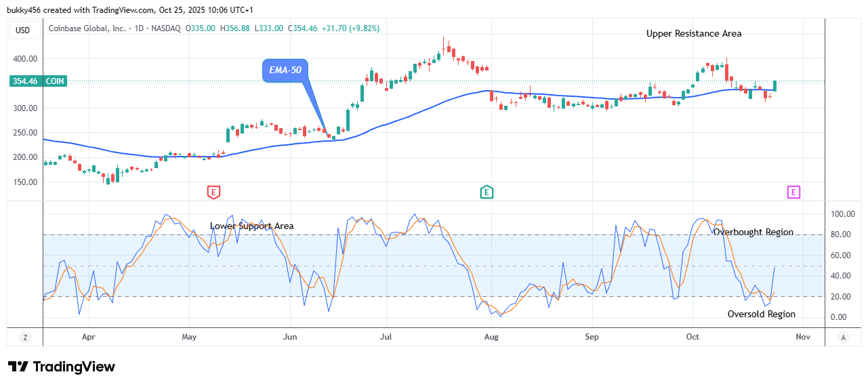This screenshot has height=387, width=868.
Task: Click the Z button at bottom-left
Action: (25, 337)
